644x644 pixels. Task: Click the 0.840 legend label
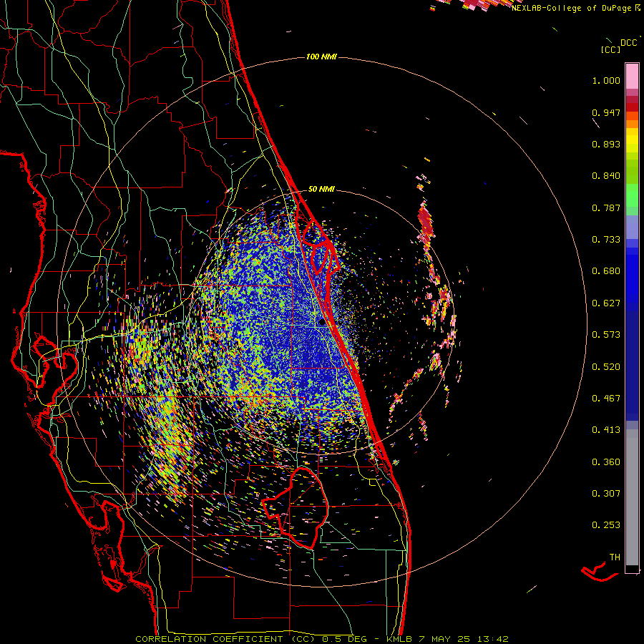coord(606,176)
